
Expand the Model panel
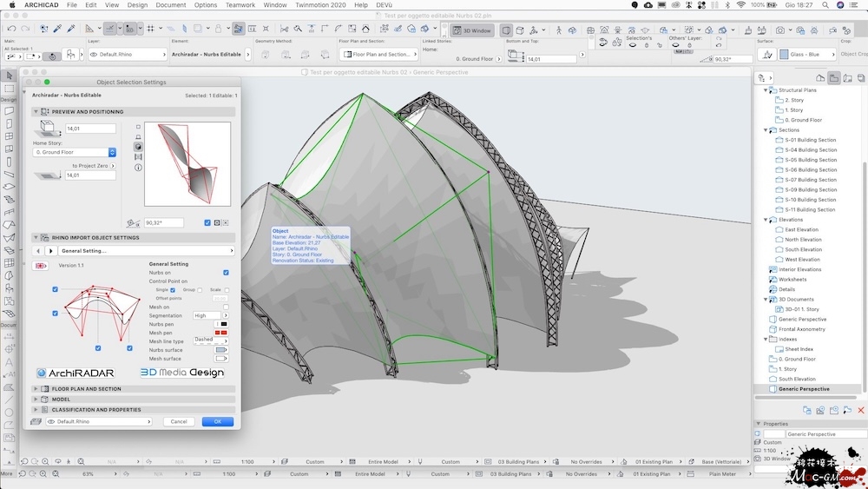[36, 400]
